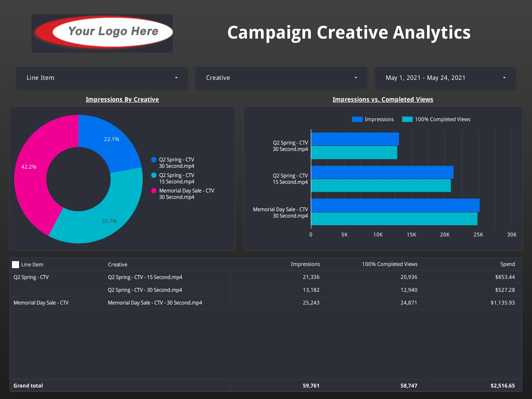The width and height of the screenshot is (532, 399).
Task: Click the teal 100% Completed Views legend swatch
Action: 407,119
